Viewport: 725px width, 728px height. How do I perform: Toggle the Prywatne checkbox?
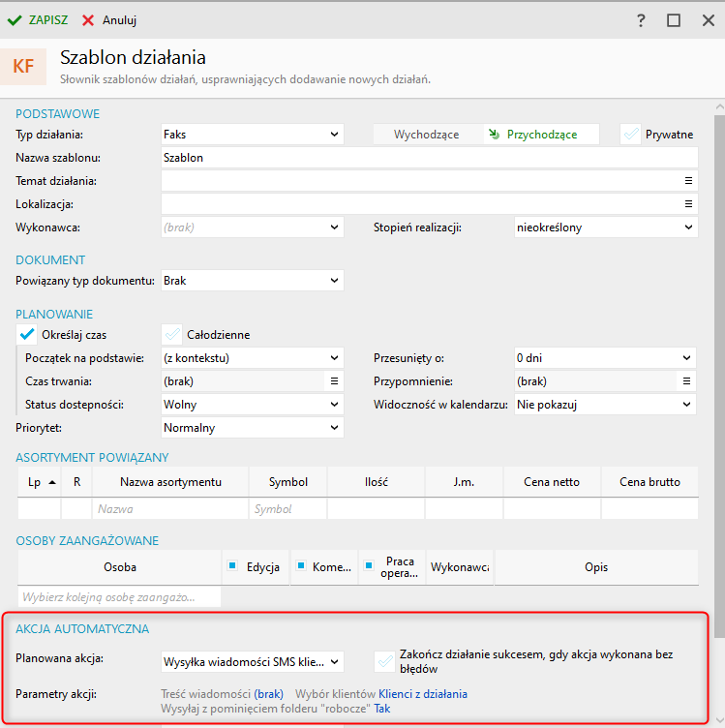(632, 135)
